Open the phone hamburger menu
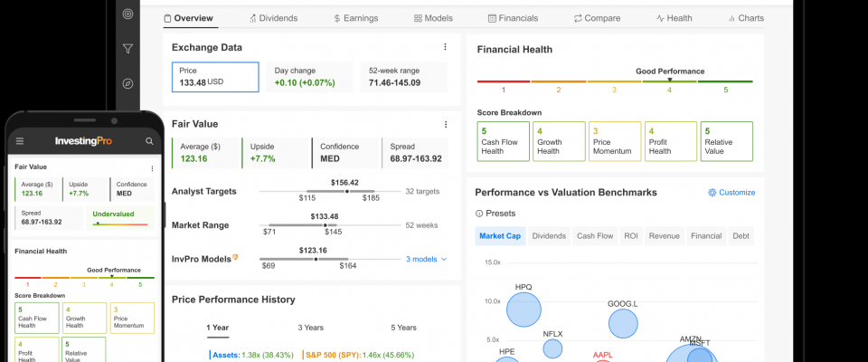The width and height of the screenshot is (868, 362). coord(20,141)
